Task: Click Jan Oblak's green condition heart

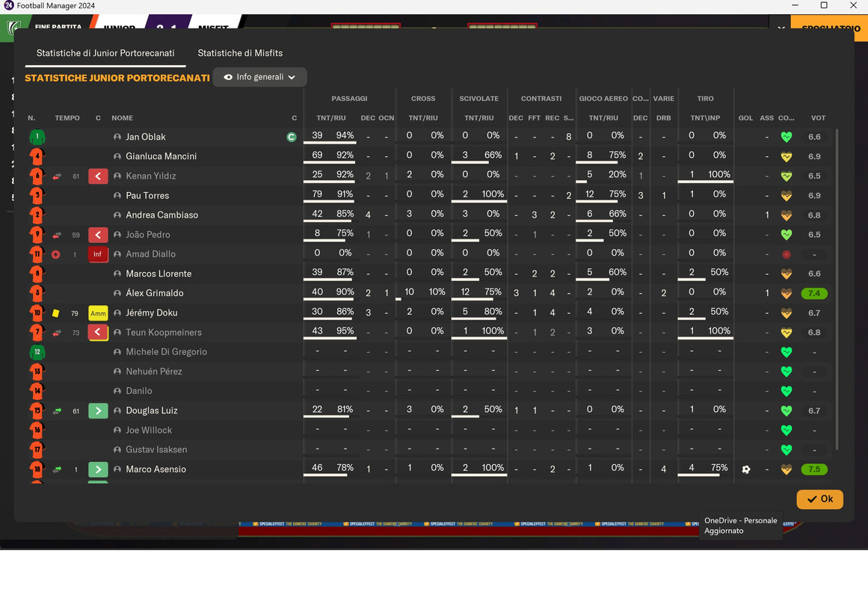Action: pyautogui.click(x=786, y=137)
